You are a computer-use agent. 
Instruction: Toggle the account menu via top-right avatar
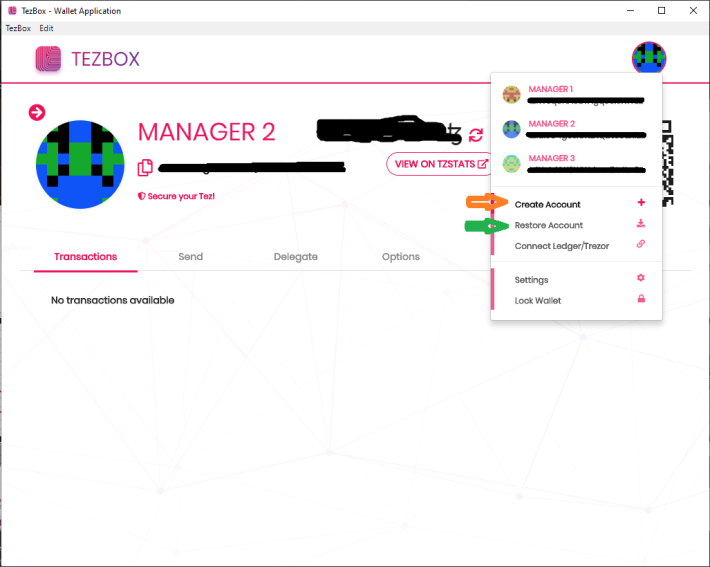(x=649, y=58)
